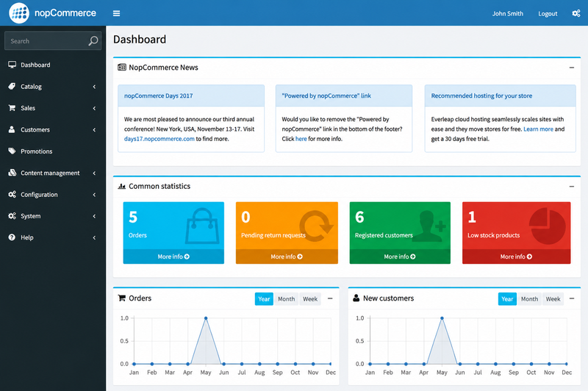588x391 pixels.
Task: Click the add-user icon on Registered customers tile
Action: click(x=430, y=226)
